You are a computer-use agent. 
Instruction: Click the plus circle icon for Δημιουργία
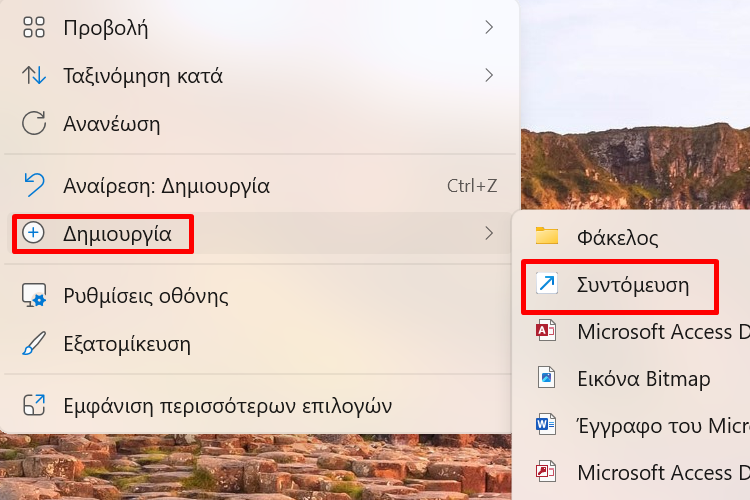pos(33,233)
